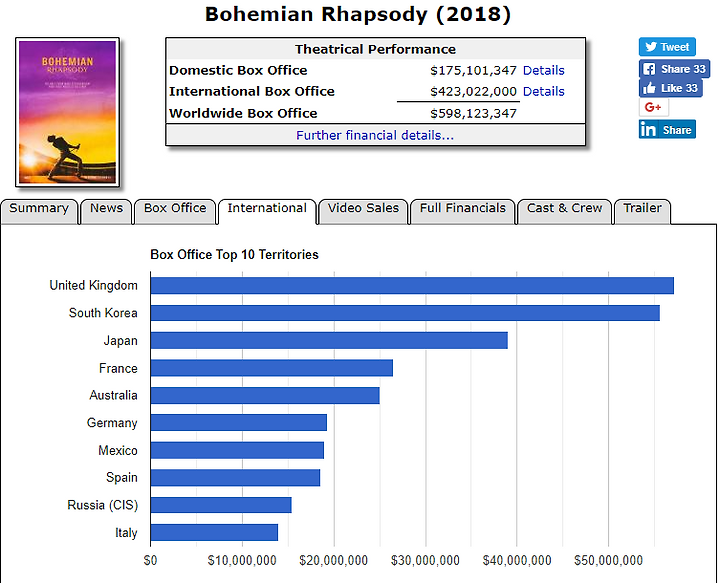Click the Google Plus share icon
Image resolution: width=720 pixels, height=583 pixels.
click(x=654, y=108)
